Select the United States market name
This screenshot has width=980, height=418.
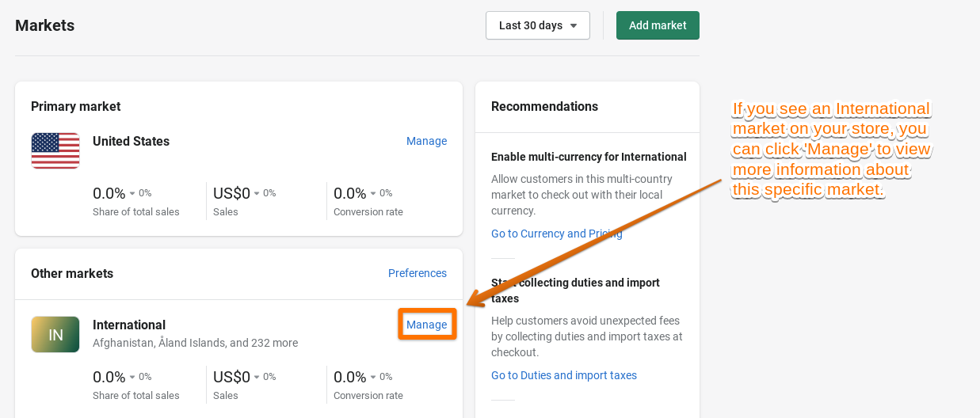[x=131, y=141]
